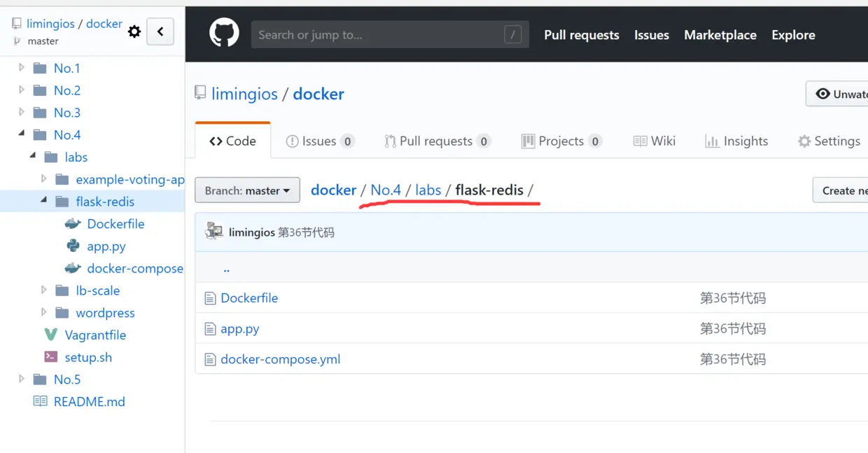The height and width of the screenshot is (453, 868).
Task: Click file icon next to Dockerfile in list
Action: [x=210, y=298]
